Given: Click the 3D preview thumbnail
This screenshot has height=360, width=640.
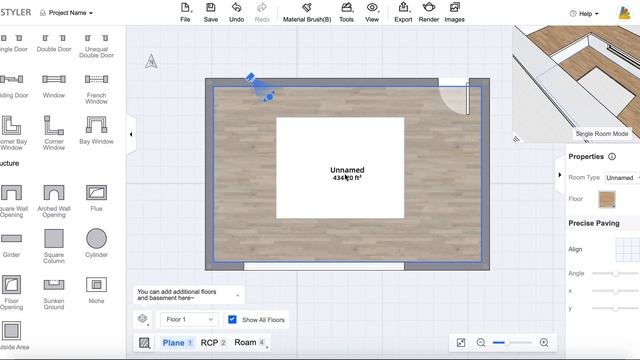Looking at the screenshot, I should (x=576, y=84).
